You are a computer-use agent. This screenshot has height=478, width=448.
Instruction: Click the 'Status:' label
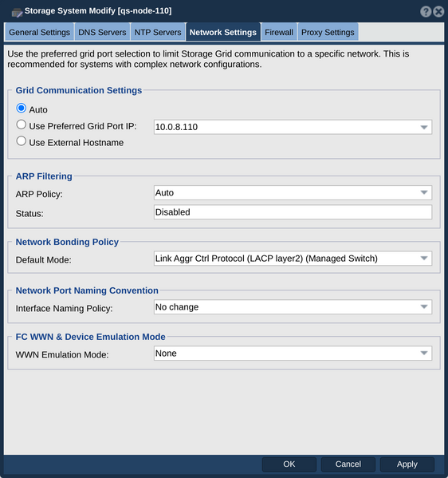pyautogui.click(x=29, y=214)
